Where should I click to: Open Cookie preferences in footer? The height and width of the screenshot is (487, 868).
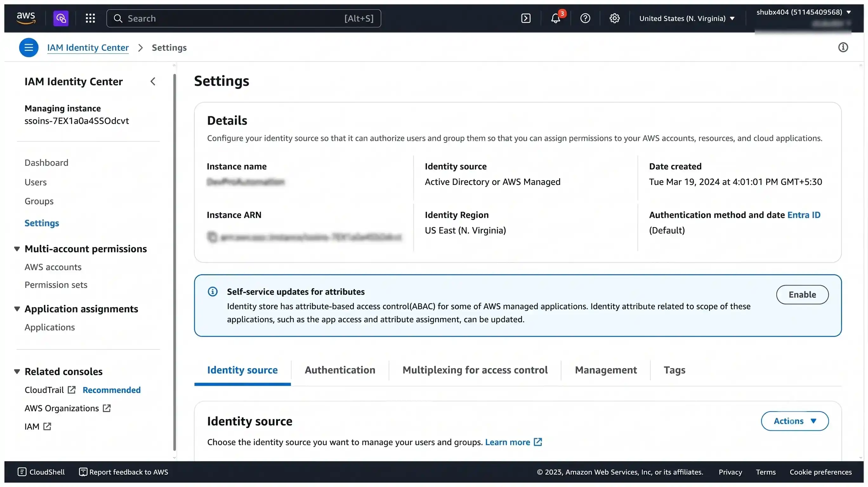pyautogui.click(x=820, y=472)
